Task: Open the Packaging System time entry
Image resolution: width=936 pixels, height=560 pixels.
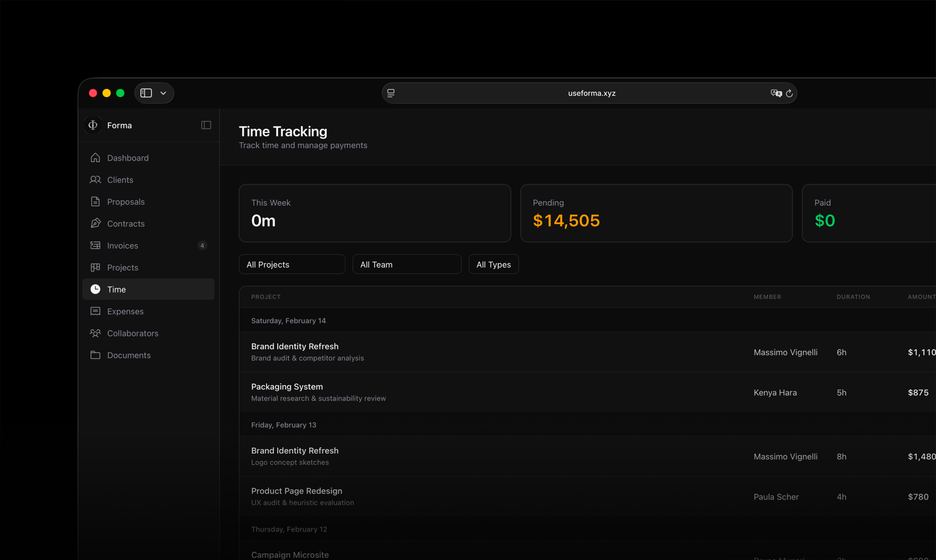Action: (287, 386)
